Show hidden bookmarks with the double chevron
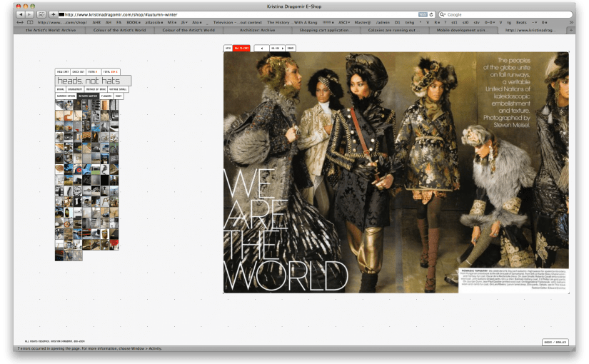The height and width of the screenshot is (364, 589). pyautogui.click(x=571, y=23)
